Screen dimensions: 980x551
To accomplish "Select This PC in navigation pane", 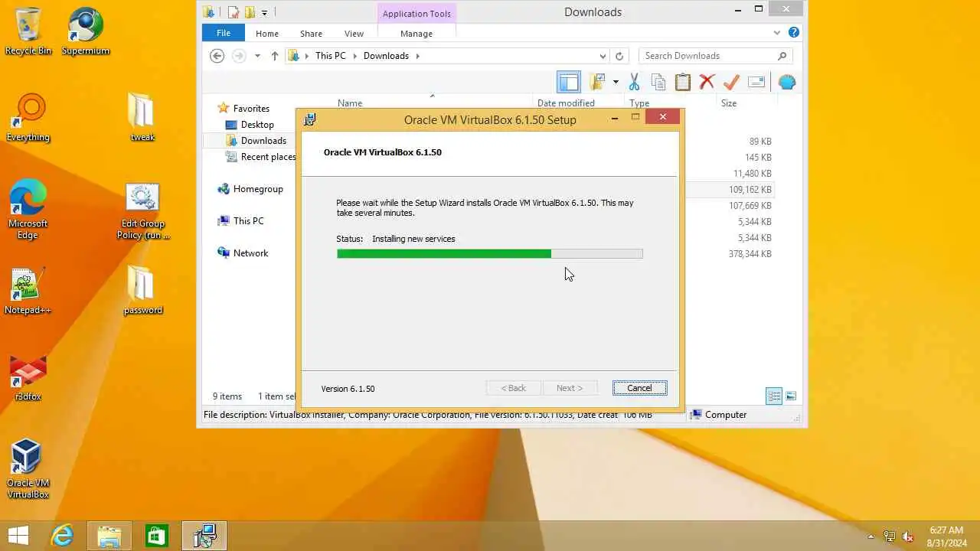I will pyautogui.click(x=248, y=221).
